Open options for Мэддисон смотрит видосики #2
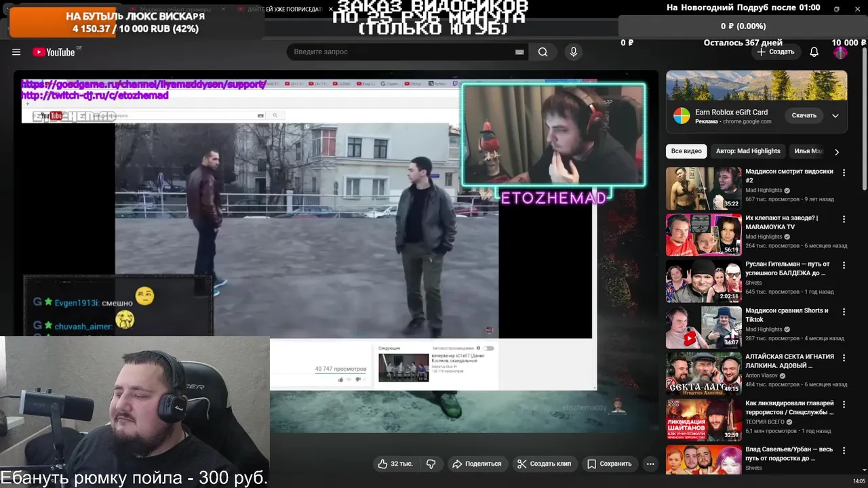Screen dimensions: 868x488 (844, 173)
